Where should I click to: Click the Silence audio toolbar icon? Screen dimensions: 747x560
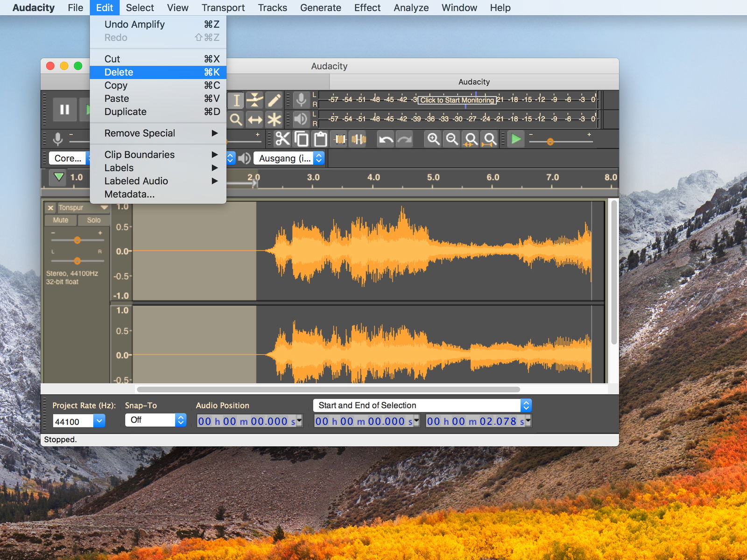pos(359,139)
